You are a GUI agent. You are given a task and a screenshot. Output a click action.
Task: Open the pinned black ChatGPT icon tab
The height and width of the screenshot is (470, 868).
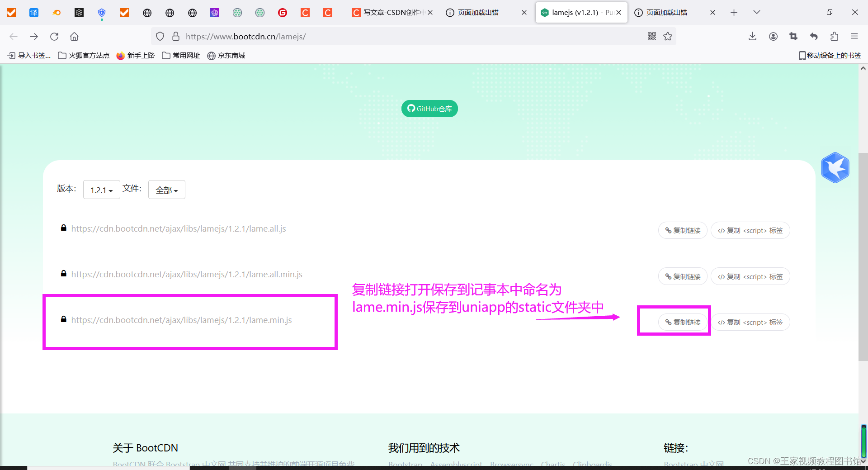tap(79, 13)
